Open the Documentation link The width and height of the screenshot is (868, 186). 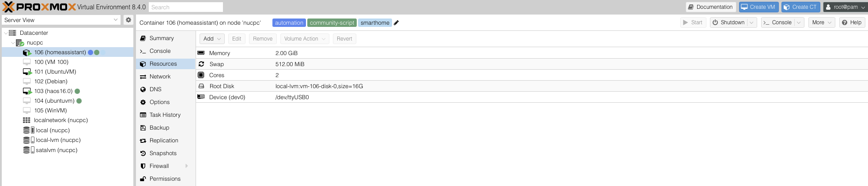click(x=710, y=7)
